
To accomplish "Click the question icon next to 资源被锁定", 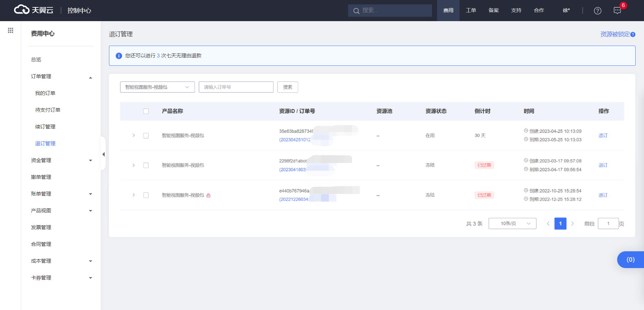I will pos(633,35).
